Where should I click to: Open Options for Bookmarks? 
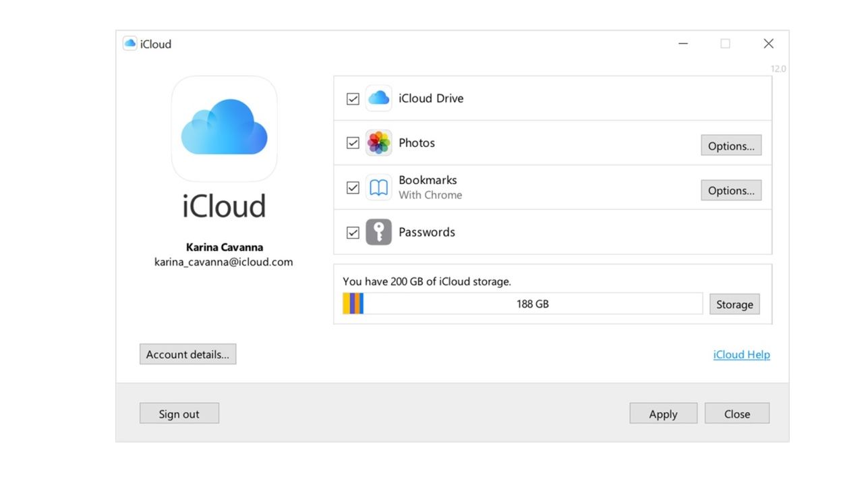(731, 190)
